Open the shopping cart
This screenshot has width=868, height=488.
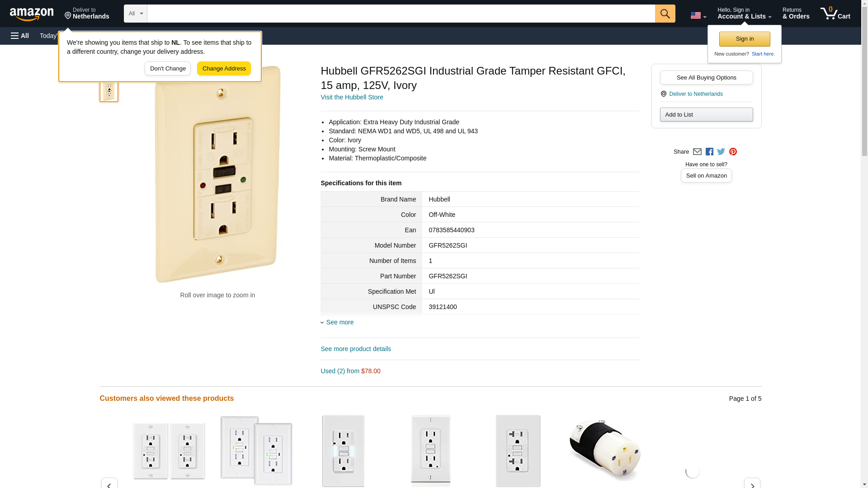point(835,14)
